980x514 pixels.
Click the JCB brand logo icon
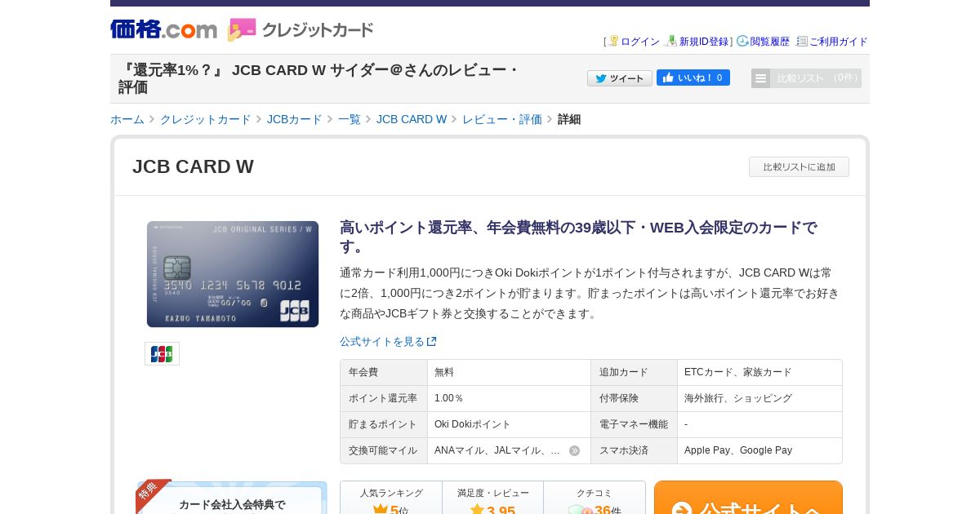tap(162, 353)
